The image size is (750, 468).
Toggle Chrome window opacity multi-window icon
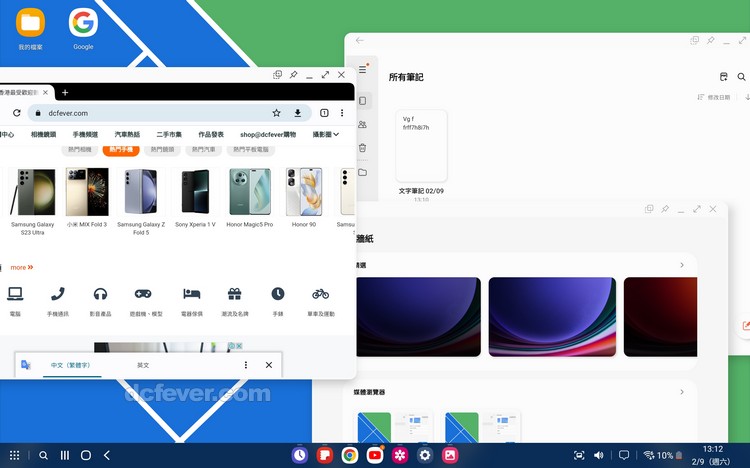click(277, 75)
